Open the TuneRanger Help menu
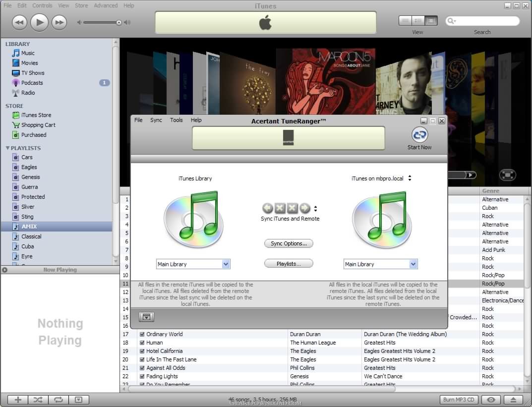 [196, 120]
